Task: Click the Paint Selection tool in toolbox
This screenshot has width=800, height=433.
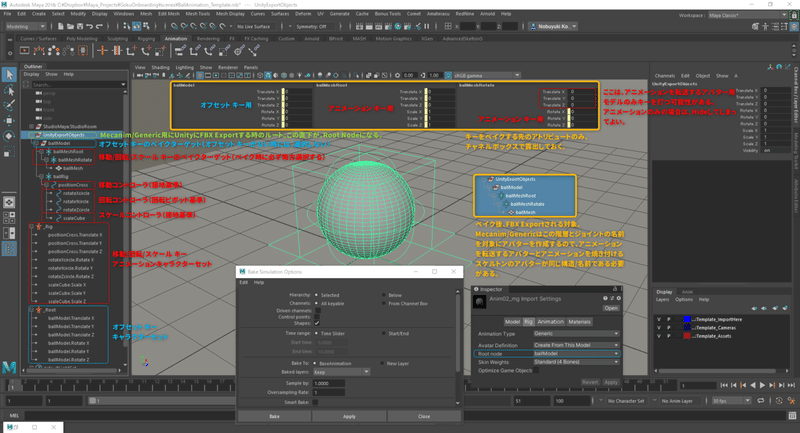Action: pyautogui.click(x=9, y=105)
